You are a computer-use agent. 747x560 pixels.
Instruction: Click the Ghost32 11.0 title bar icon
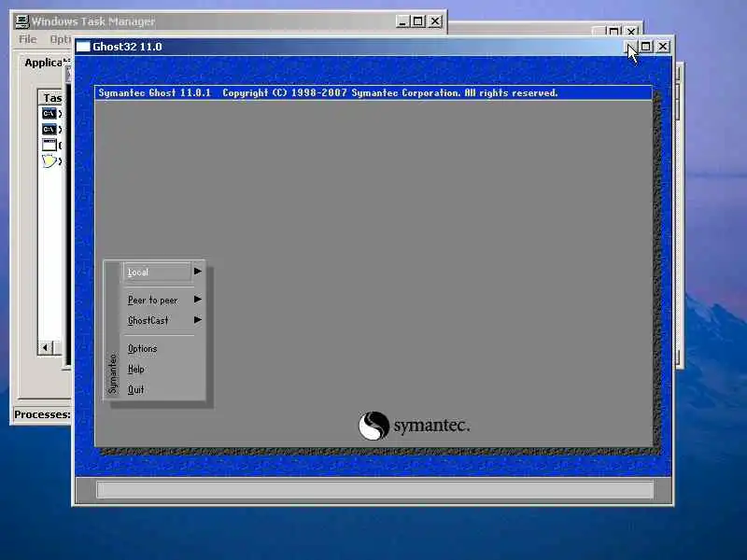[83, 46]
